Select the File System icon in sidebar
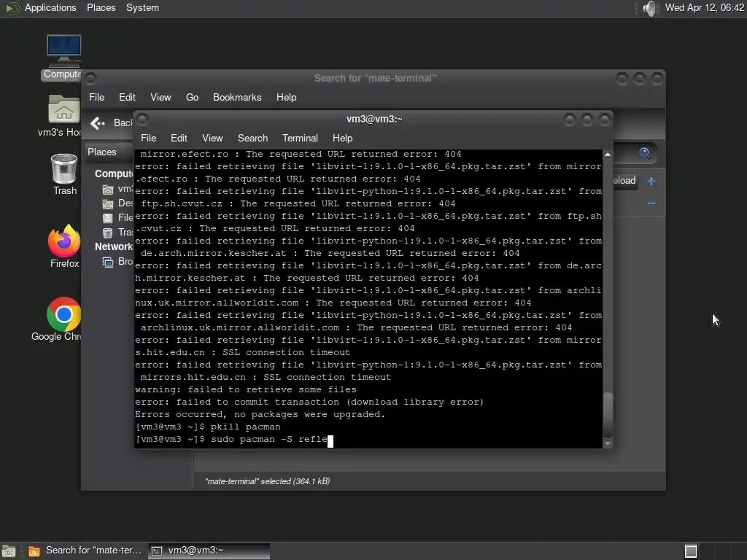This screenshot has height=560, width=747. click(108, 218)
